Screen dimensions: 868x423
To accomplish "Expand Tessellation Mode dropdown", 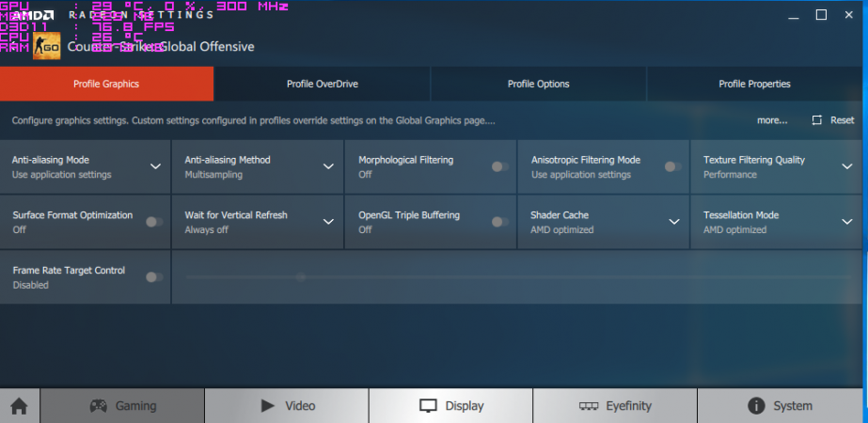I will pos(847,222).
